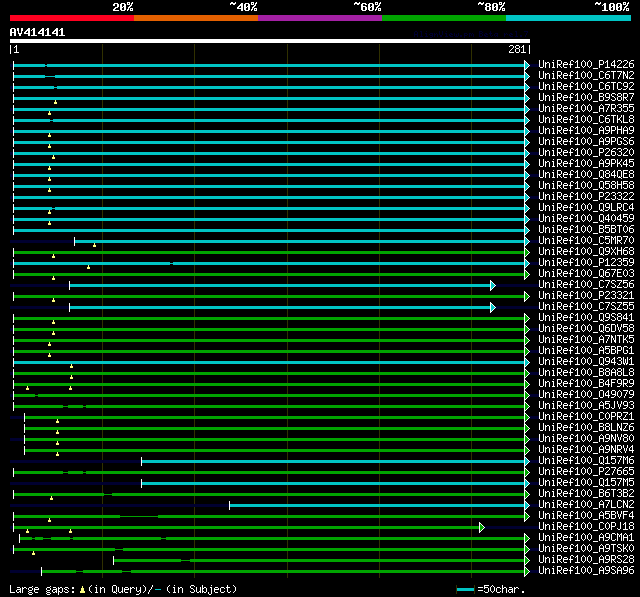Select the UniRef100_B6T3B2 text

(x=586, y=494)
